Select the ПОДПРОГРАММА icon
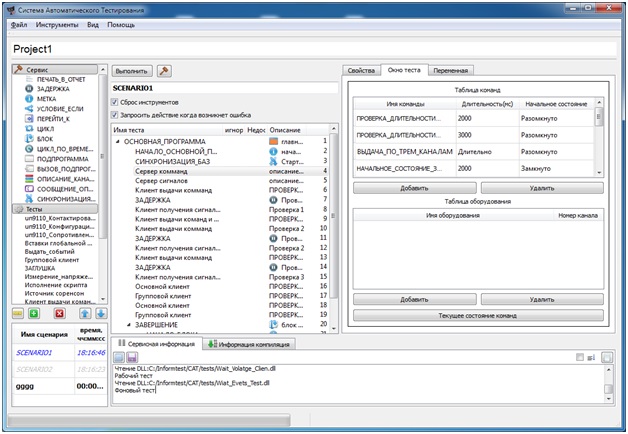The width and height of the screenshot is (628, 434). (29, 159)
